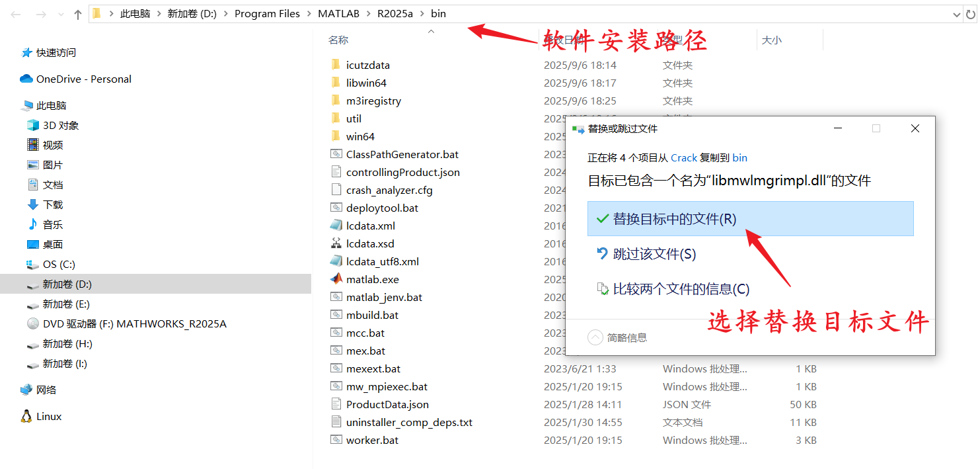Refresh the current folder view
This screenshot has height=469, width=980.
click(x=972, y=14)
